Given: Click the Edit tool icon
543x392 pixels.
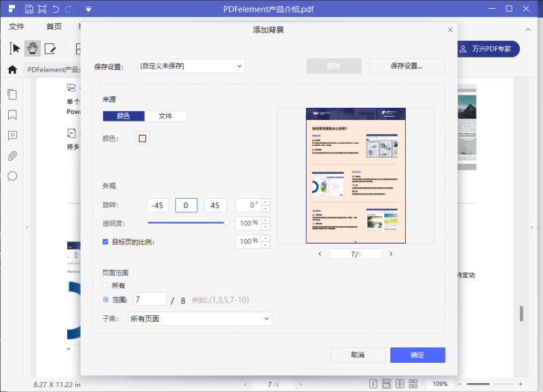Looking at the screenshot, I should point(50,48).
